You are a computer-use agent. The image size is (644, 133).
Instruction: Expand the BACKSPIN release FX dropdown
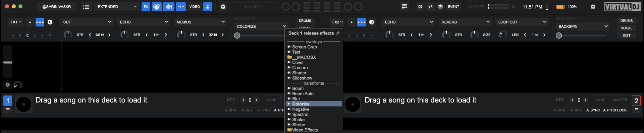coord(583,26)
